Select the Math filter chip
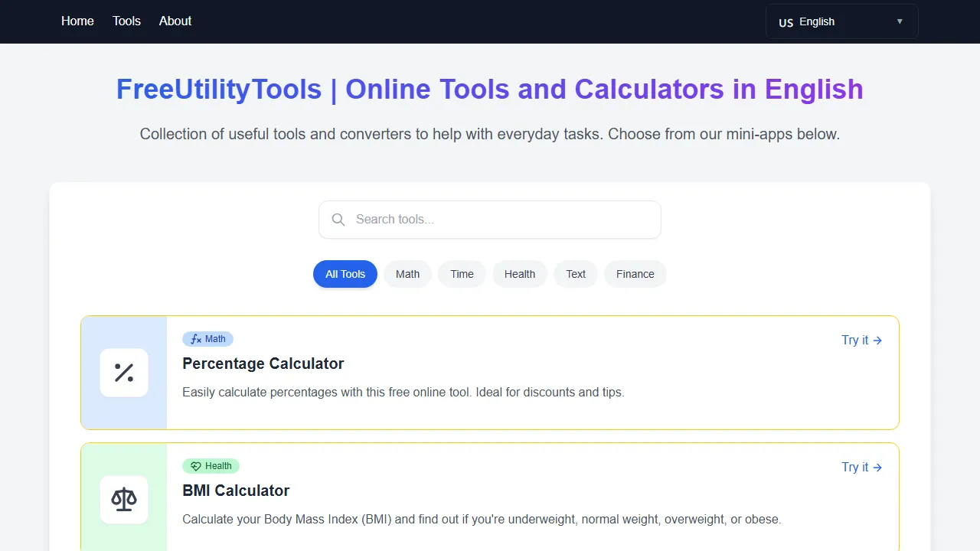 pyautogui.click(x=407, y=273)
